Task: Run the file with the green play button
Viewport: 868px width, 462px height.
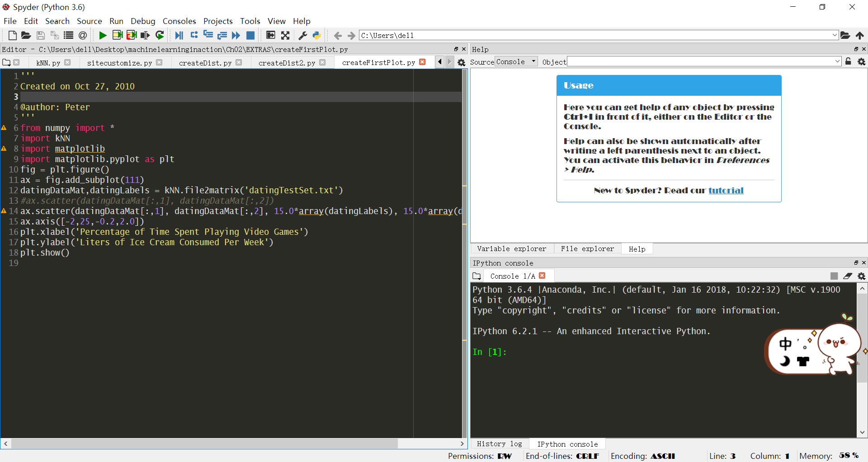Action: [x=103, y=35]
